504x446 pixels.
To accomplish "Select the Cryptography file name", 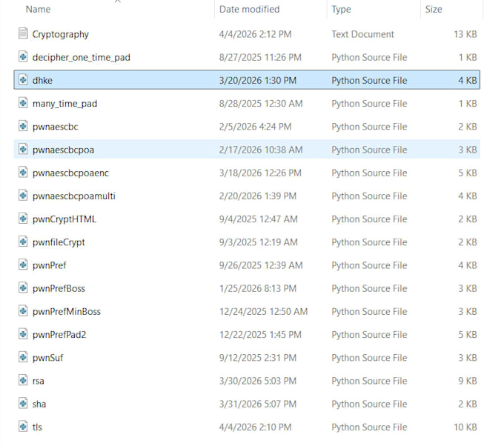I will click(x=61, y=34).
